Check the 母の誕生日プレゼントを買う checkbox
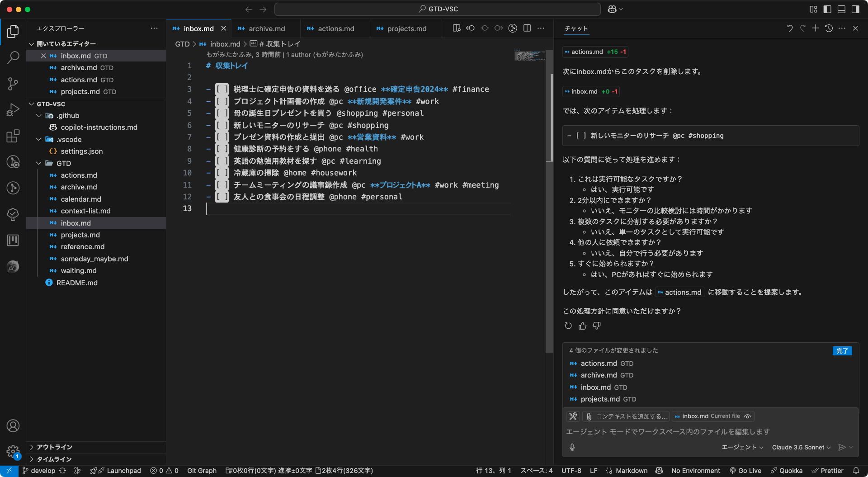868x477 pixels. pos(222,113)
